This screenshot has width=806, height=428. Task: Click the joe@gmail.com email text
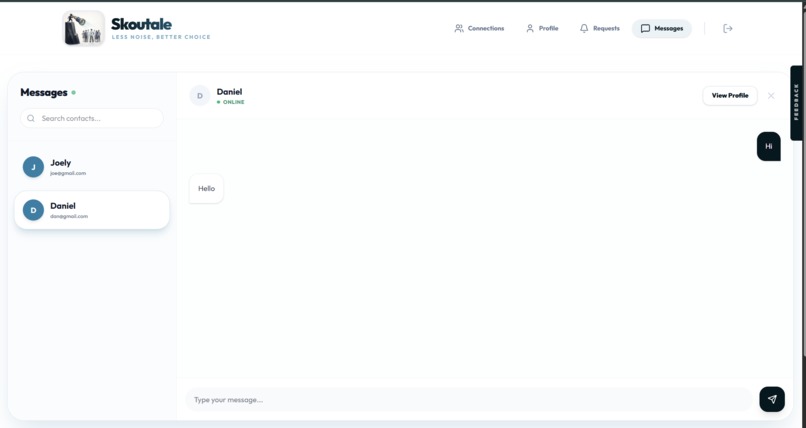[68, 173]
